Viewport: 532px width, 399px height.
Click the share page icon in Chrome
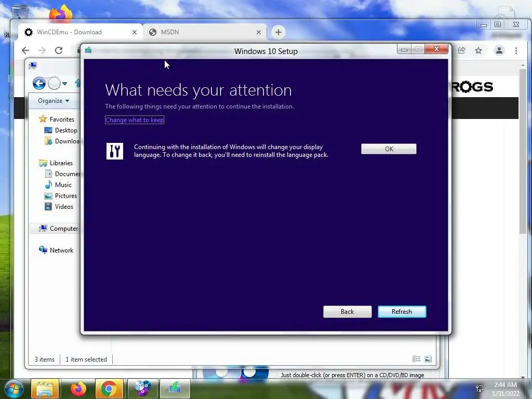[461, 50]
